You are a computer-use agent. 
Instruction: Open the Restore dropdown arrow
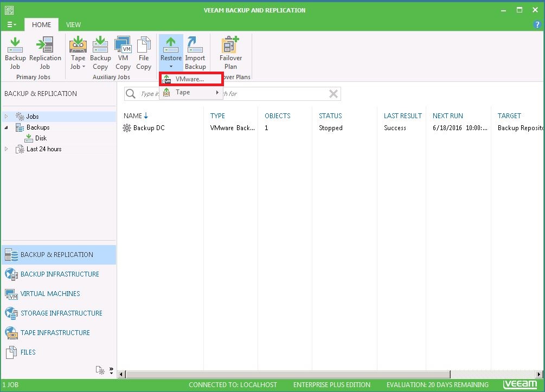point(171,66)
